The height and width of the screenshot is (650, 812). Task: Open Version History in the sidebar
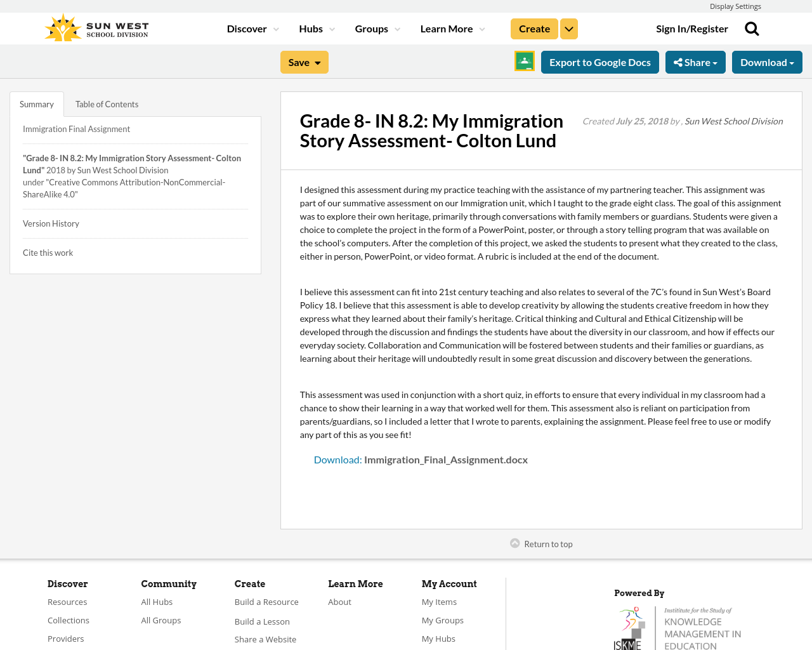click(51, 222)
